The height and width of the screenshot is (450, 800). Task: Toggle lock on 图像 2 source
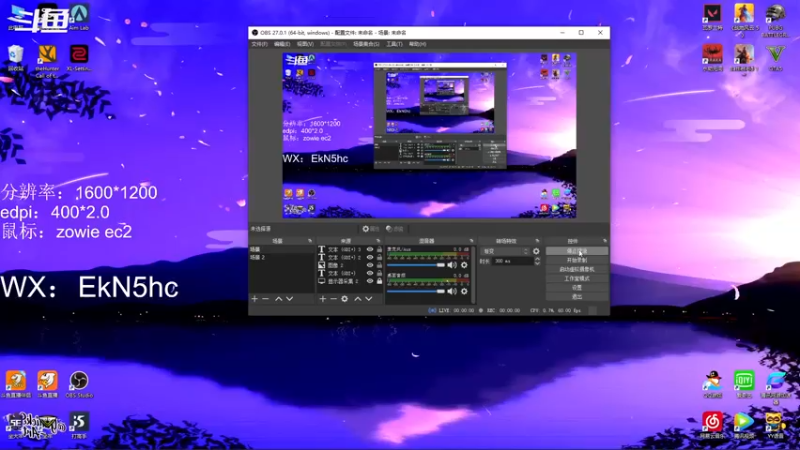click(x=379, y=265)
